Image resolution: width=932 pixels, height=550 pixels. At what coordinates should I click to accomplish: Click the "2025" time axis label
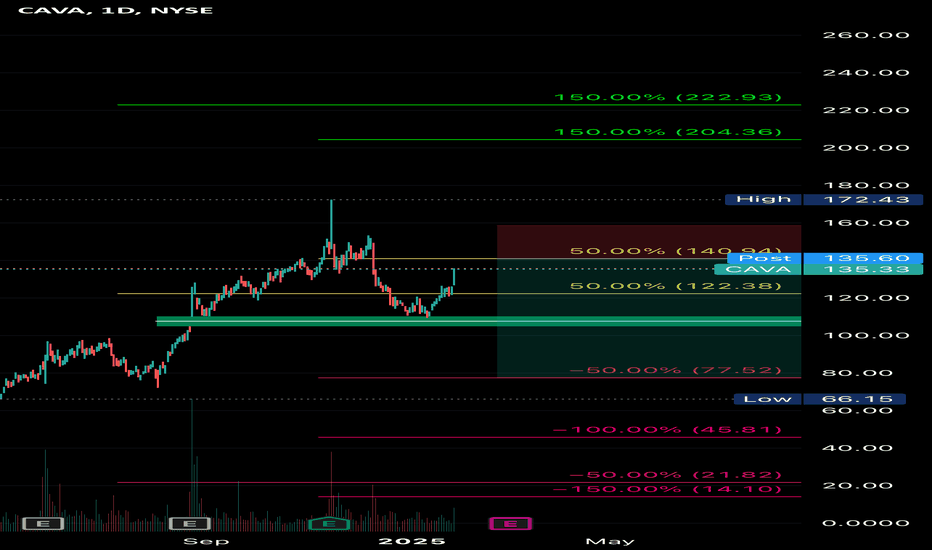point(412,541)
